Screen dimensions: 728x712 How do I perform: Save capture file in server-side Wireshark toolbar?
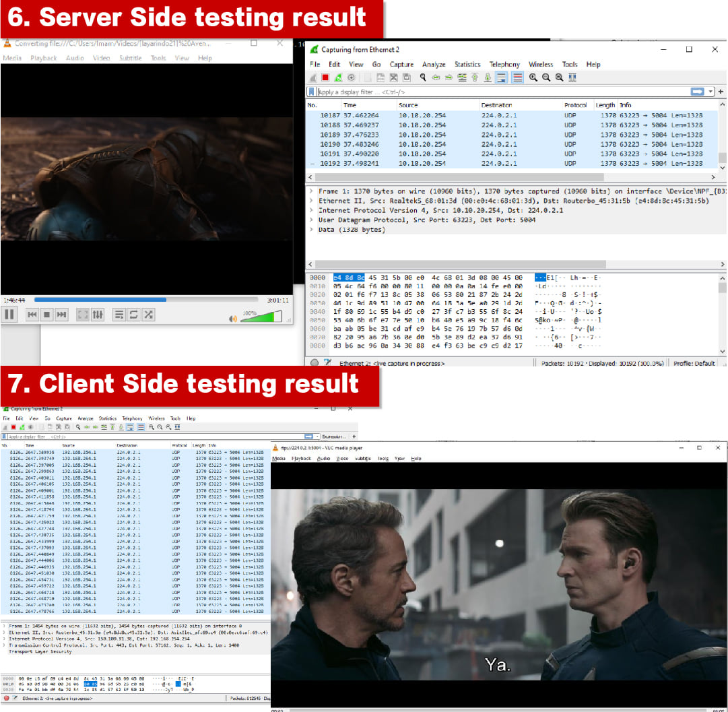coord(380,77)
